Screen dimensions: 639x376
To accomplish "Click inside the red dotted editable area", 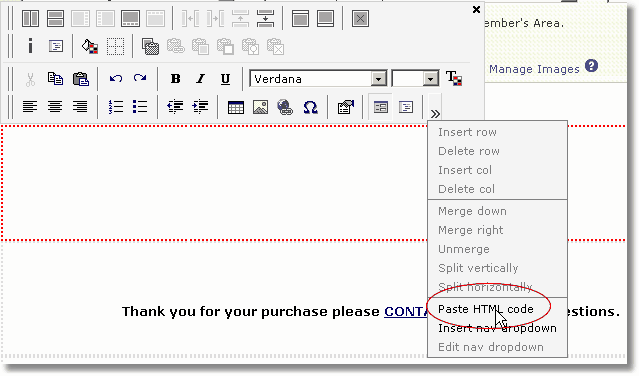I will [214, 183].
